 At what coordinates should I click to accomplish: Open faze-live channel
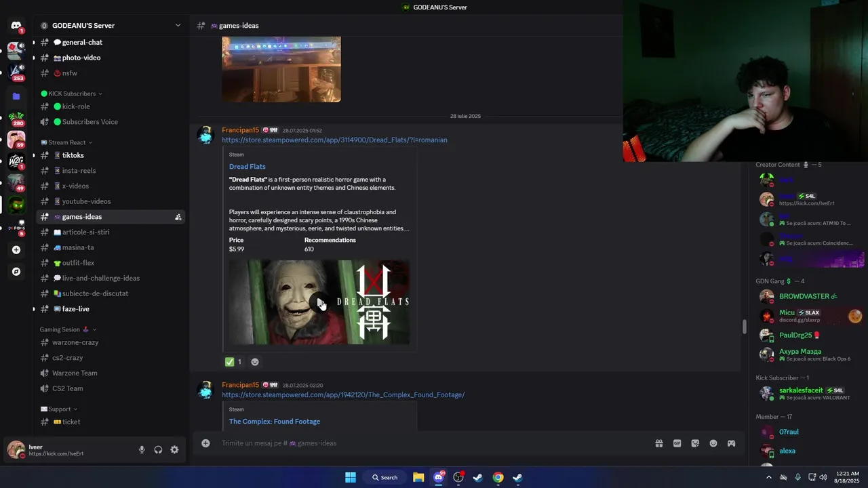coord(111,309)
